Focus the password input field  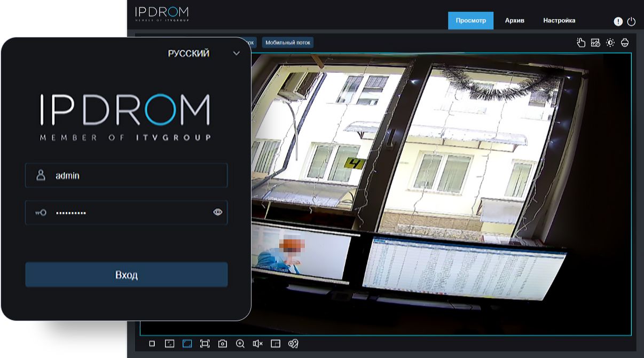click(x=127, y=212)
